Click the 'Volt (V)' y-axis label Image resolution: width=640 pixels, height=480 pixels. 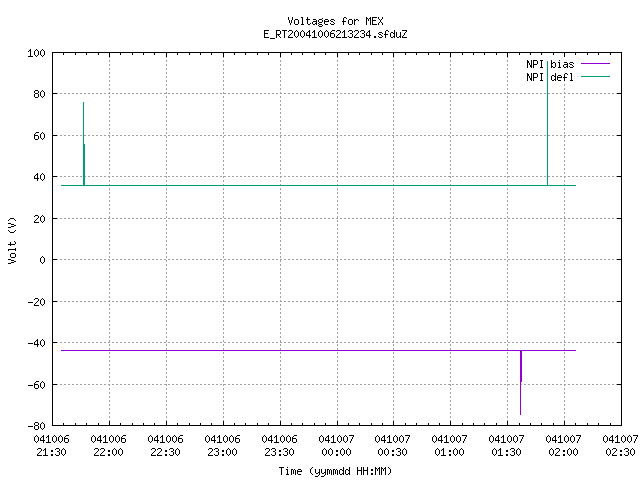pyautogui.click(x=12, y=240)
